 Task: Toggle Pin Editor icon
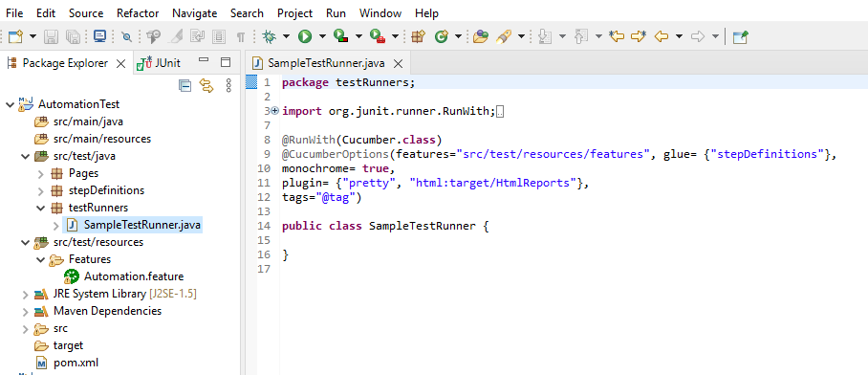(740, 36)
